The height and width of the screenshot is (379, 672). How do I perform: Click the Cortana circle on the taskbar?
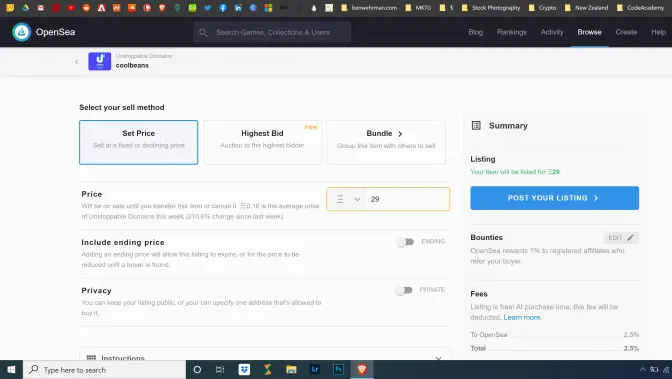(197, 370)
